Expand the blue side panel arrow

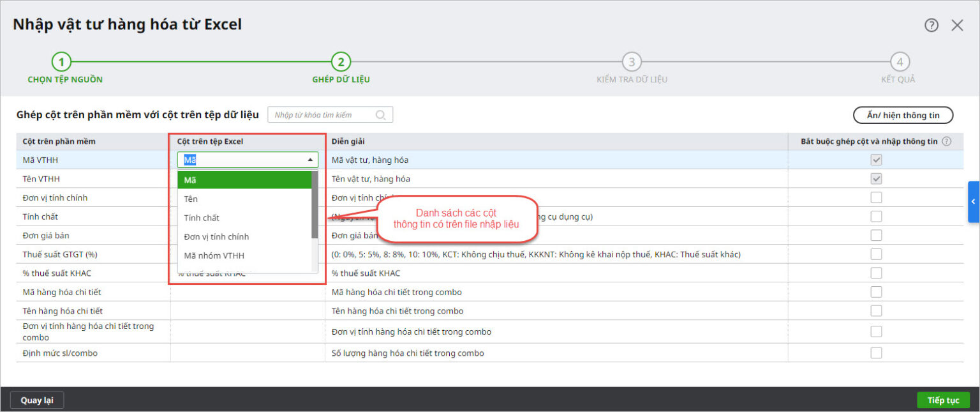(x=973, y=202)
